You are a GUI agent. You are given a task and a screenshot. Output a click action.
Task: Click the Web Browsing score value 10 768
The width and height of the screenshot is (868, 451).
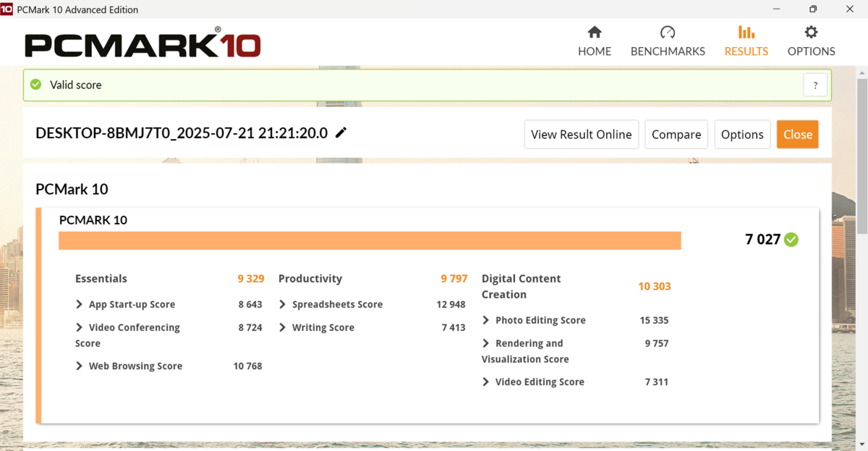[247, 366]
